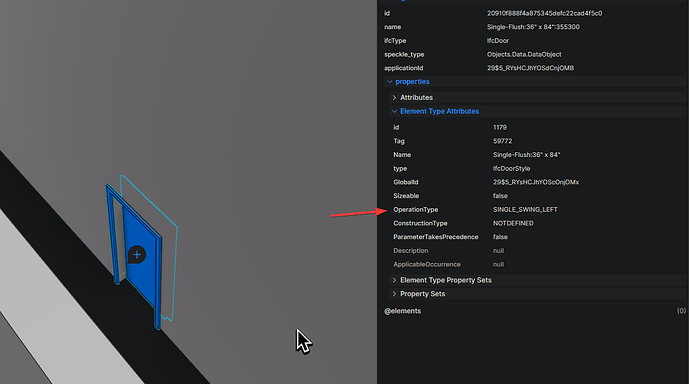Click the ifcType IfcDoor value
Screen dimensions: 689x384
point(498,40)
